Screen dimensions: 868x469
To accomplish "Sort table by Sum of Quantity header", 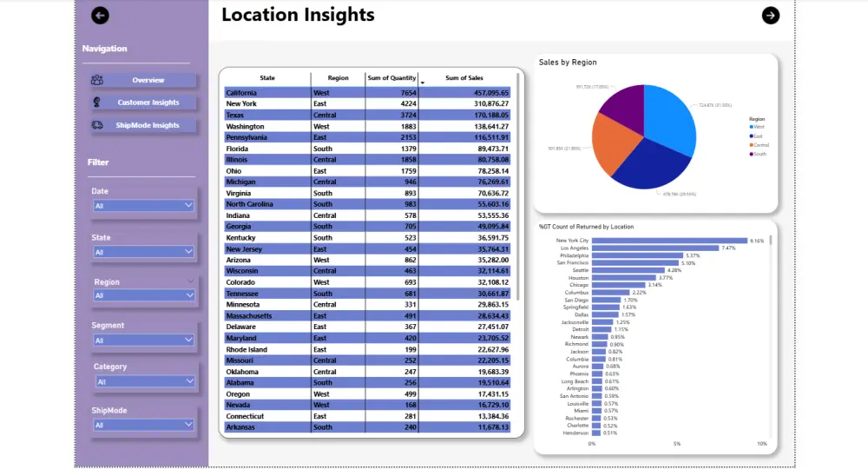I will pos(391,78).
